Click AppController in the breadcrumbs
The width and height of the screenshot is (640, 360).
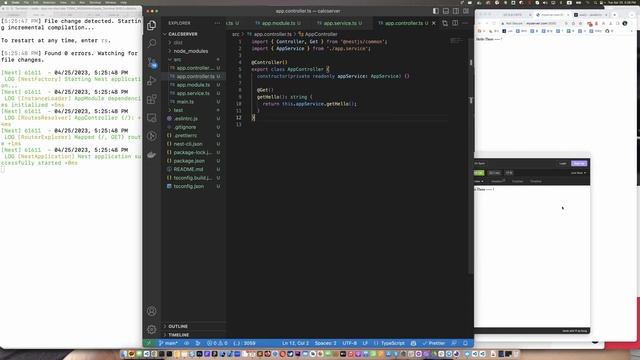tap(320, 34)
